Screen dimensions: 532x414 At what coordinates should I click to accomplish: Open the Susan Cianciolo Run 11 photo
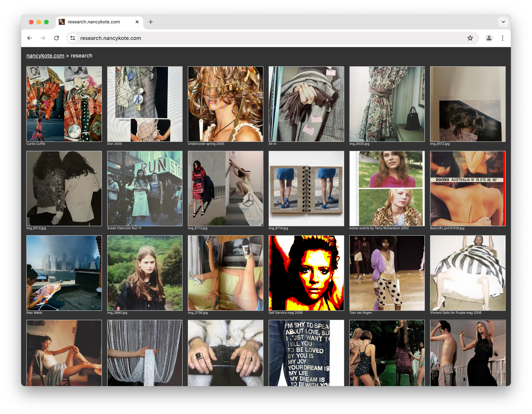tap(145, 189)
